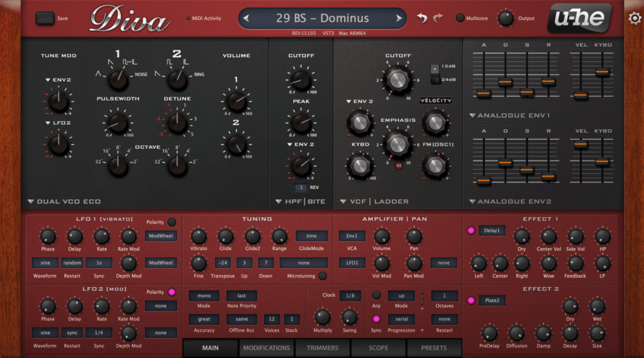
Task: Flip the 12dB/24dB filter slope switch
Action: [x=435, y=74]
